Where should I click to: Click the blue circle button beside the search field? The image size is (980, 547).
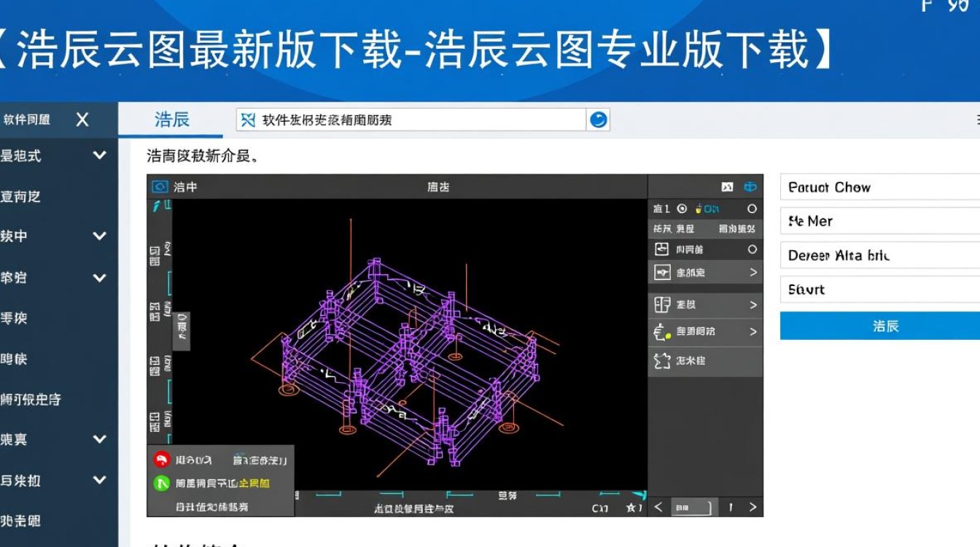click(x=598, y=119)
